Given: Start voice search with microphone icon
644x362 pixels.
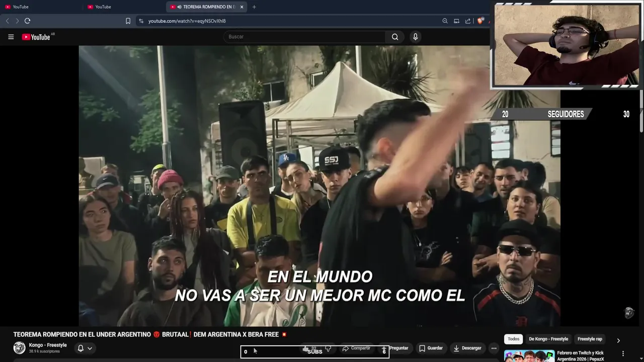Looking at the screenshot, I should (x=415, y=37).
